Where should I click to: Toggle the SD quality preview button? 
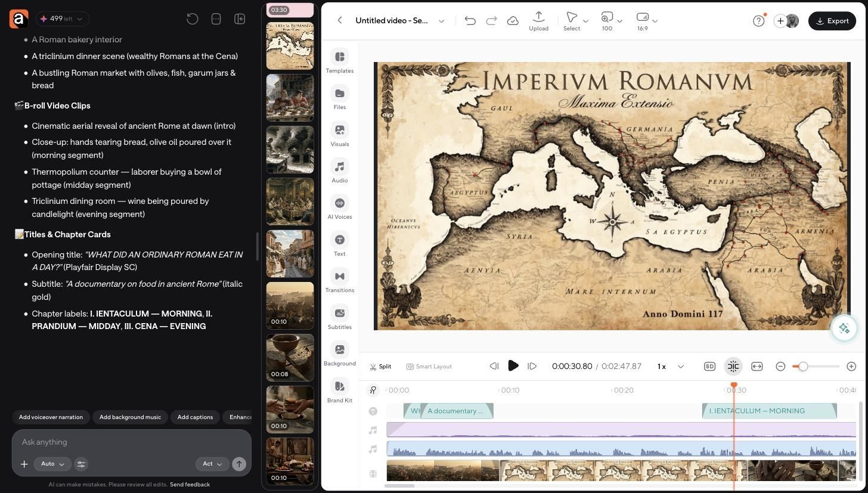[x=709, y=367]
